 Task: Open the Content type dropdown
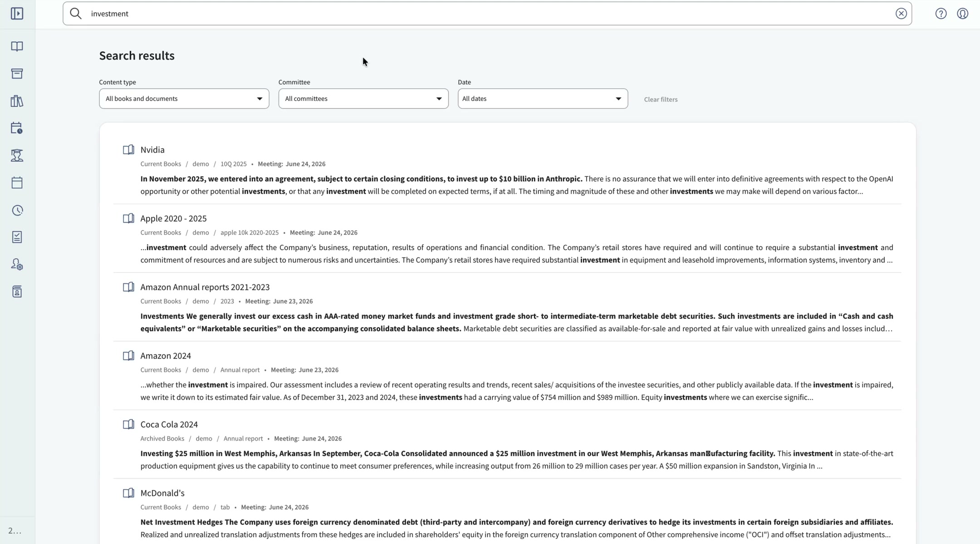[184, 98]
